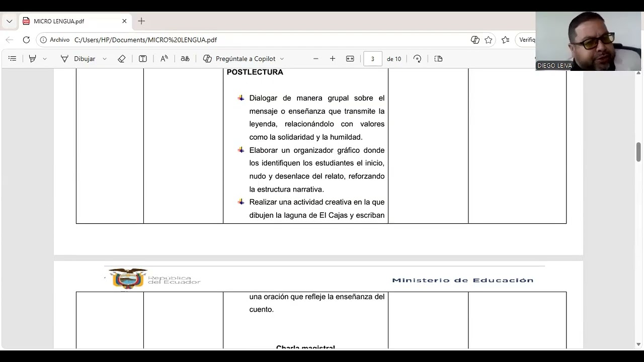Start Read aloud feature
The height and width of the screenshot is (362, 644).
[164, 59]
